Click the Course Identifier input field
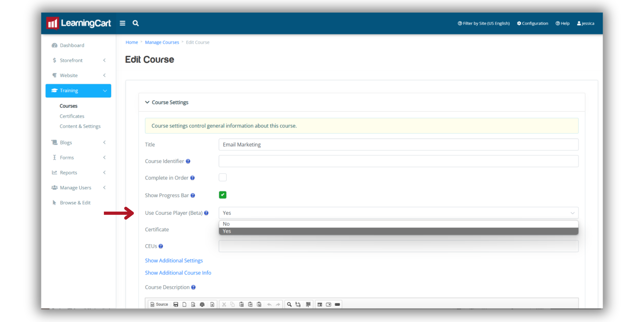 click(399, 161)
